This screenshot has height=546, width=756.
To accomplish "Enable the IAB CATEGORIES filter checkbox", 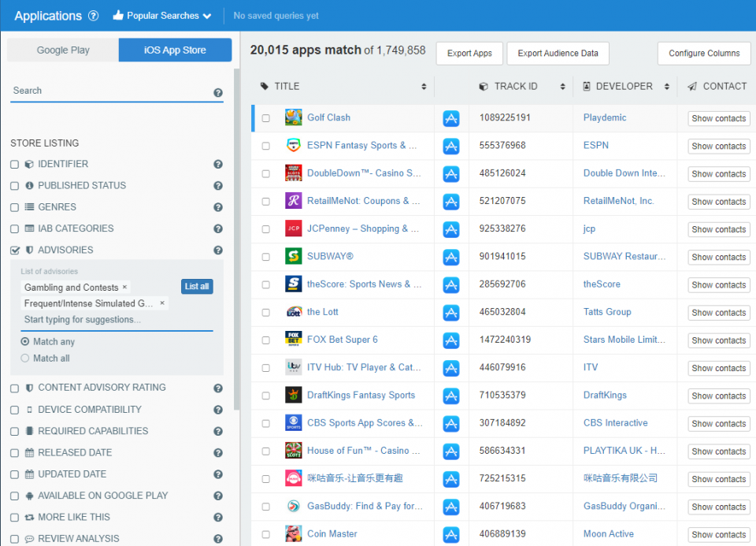I will [14, 228].
